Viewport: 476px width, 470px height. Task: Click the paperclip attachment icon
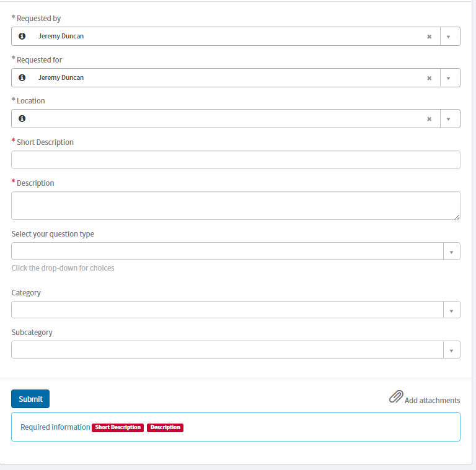396,396
